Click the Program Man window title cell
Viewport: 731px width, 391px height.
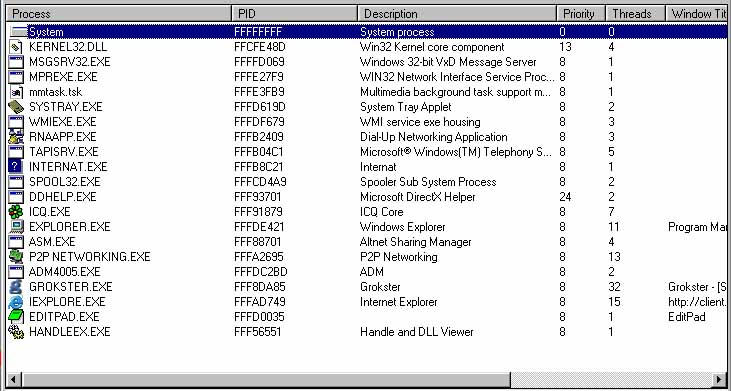(697, 226)
